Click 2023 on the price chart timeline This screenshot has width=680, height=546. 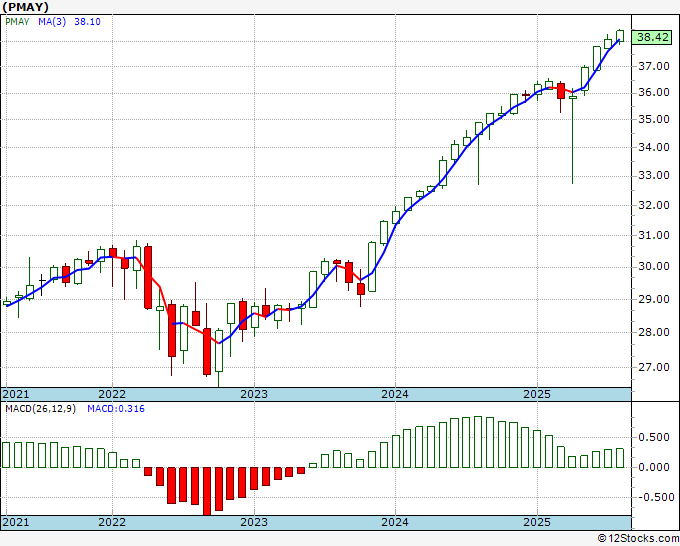pyautogui.click(x=254, y=394)
